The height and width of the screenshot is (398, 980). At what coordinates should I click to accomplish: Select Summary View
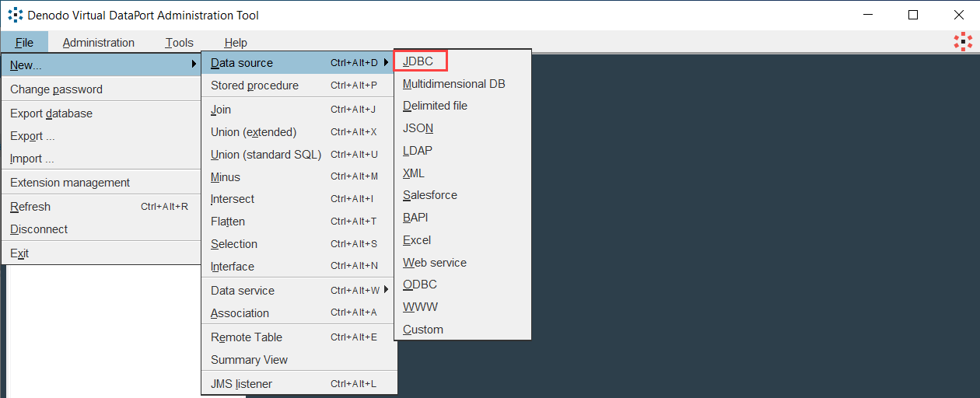click(299, 360)
